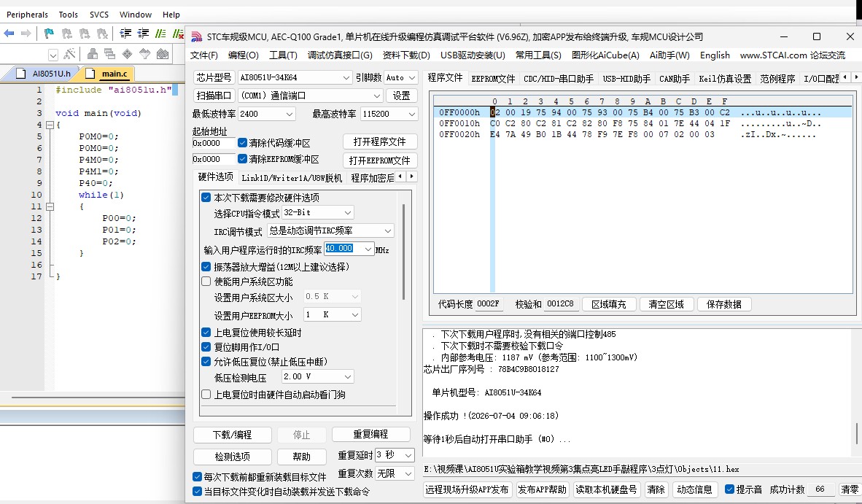Toggle 提示音 checkbox
Image resolution: width=862 pixels, height=504 pixels.
click(729, 489)
